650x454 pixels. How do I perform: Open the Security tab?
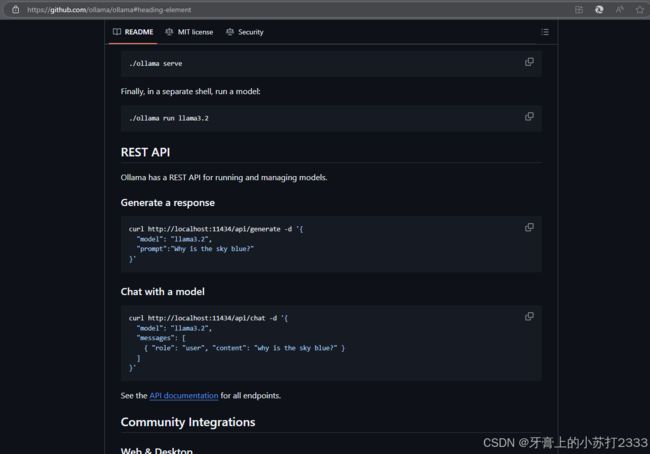click(x=245, y=32)
